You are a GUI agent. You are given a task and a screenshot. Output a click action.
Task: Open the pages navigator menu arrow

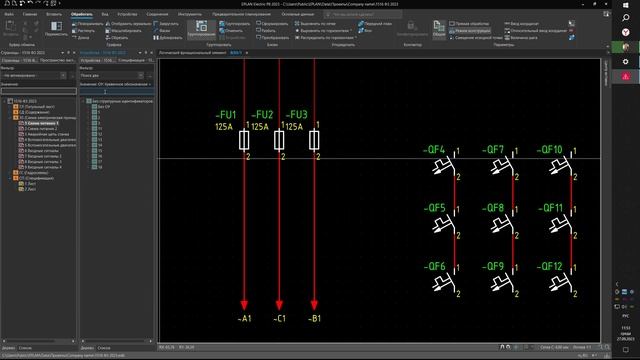click(x=62, y=53)
